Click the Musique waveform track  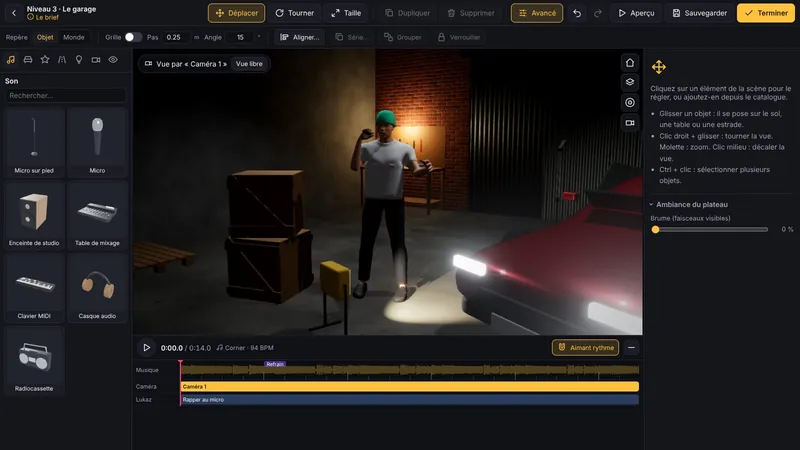point(410,371)
